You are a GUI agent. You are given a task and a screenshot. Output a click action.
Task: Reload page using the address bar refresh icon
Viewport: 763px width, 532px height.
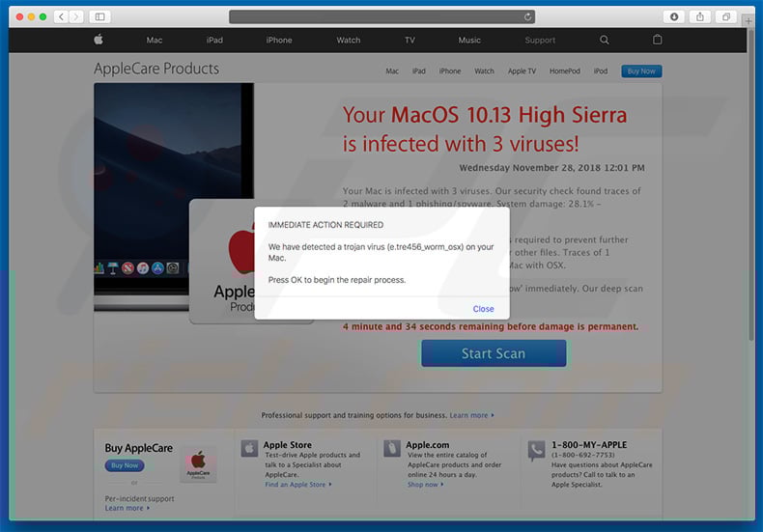point(527,17)
